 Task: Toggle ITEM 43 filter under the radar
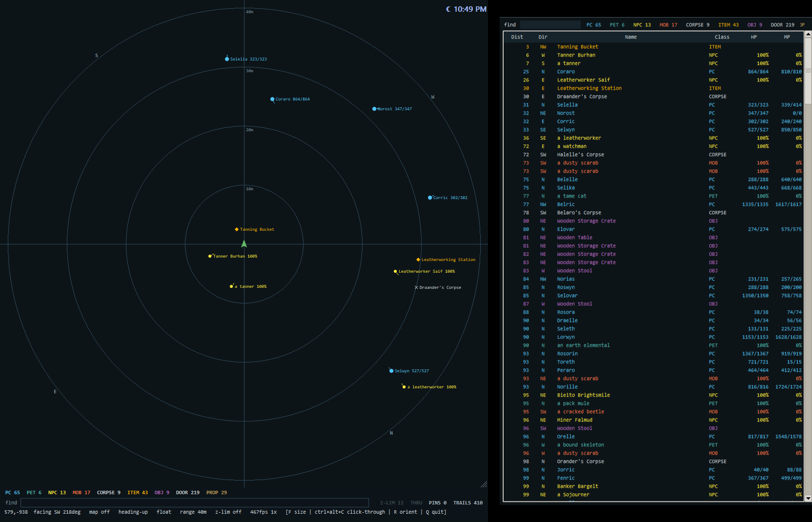point(138,493)
